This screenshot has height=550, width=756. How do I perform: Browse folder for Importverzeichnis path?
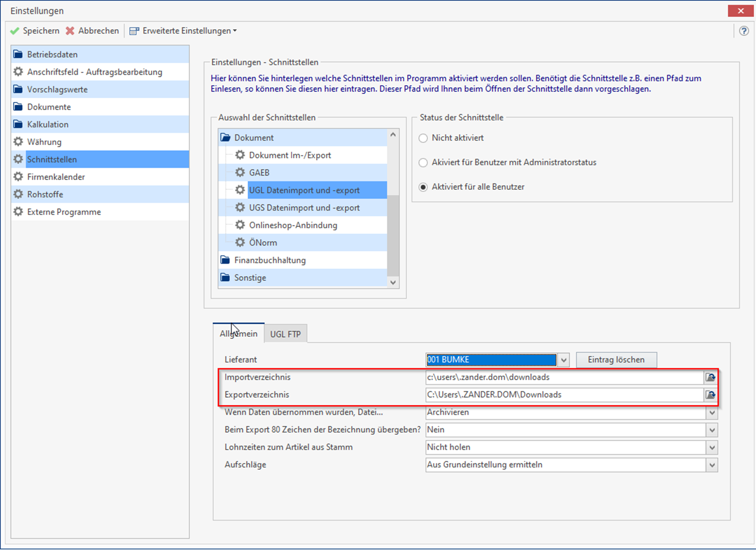pyautogui.click(x=710, y=378)
